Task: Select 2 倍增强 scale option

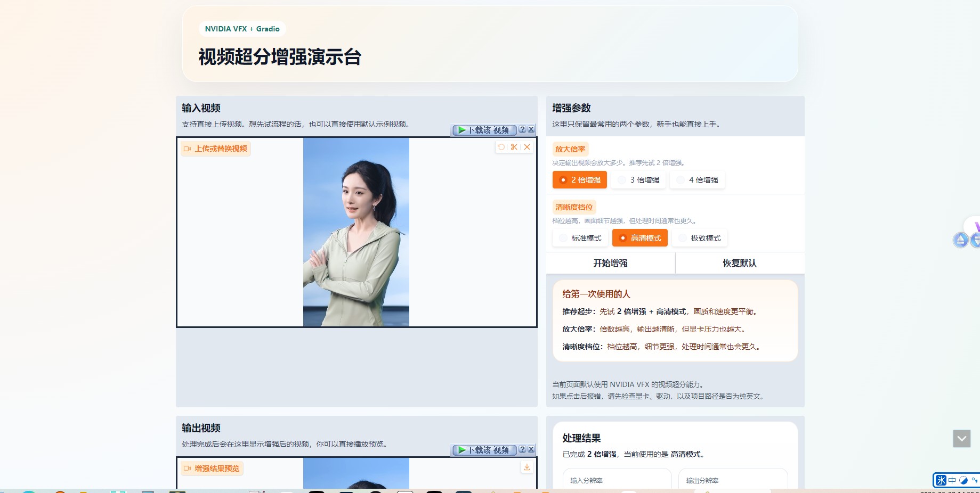Action: pyautogui.click(x=580, y=180)
